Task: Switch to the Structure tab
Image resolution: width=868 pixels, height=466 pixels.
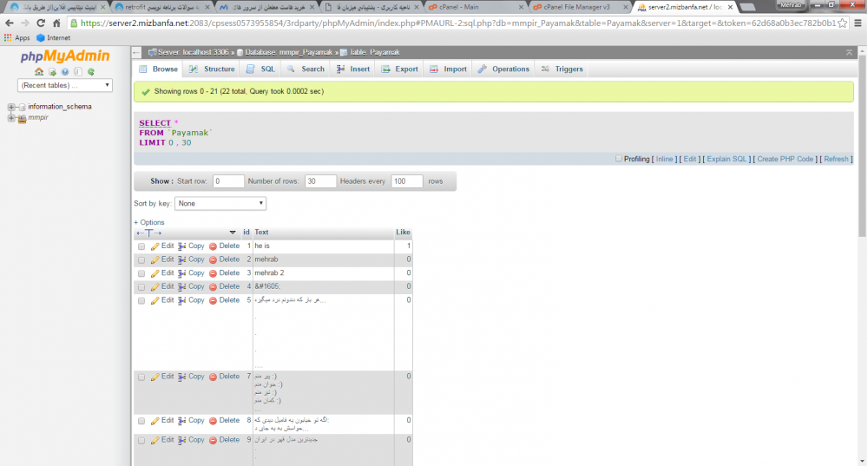Action: tap(212, 69)
